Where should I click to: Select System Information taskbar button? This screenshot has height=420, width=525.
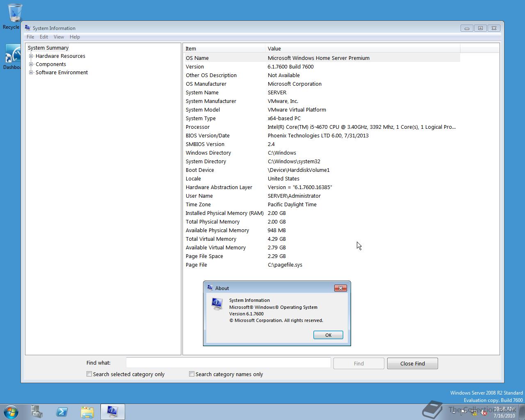(112, 411)
